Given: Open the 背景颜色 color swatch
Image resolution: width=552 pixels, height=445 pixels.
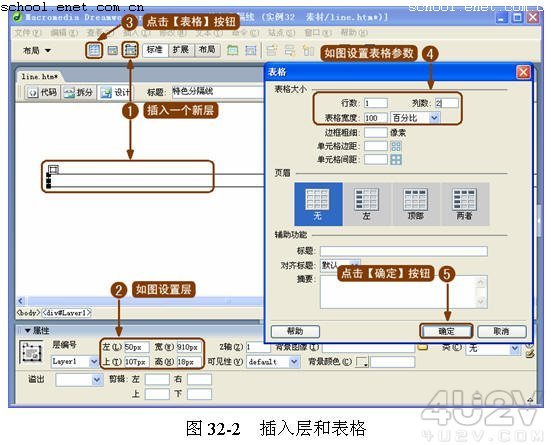Looking at the screenshot, I should pyautogui.click(x=362, y=362).
